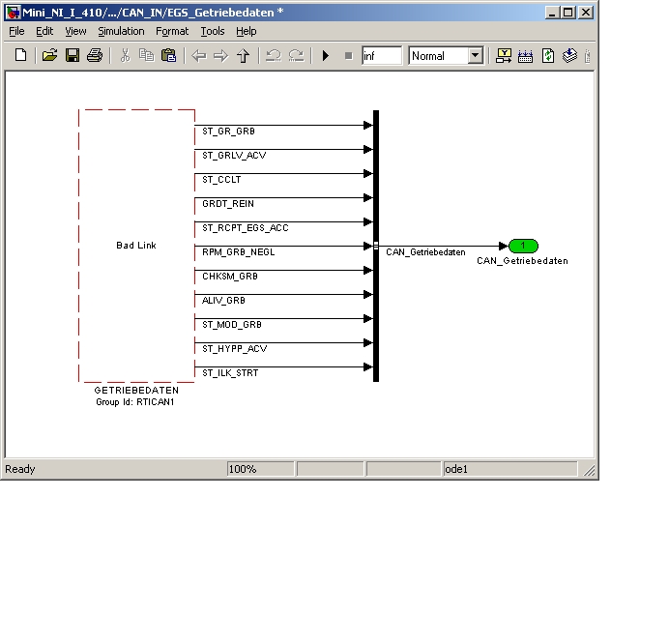
Task: Click the ST_GR_GRB signal label
Action: tap(228, 131)
